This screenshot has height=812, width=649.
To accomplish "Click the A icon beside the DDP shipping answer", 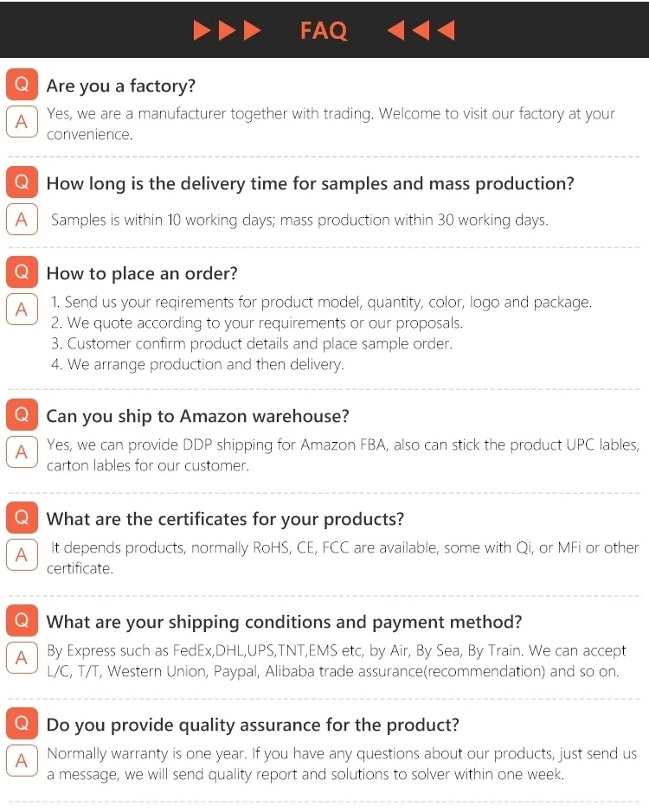I will click(22, 452).
